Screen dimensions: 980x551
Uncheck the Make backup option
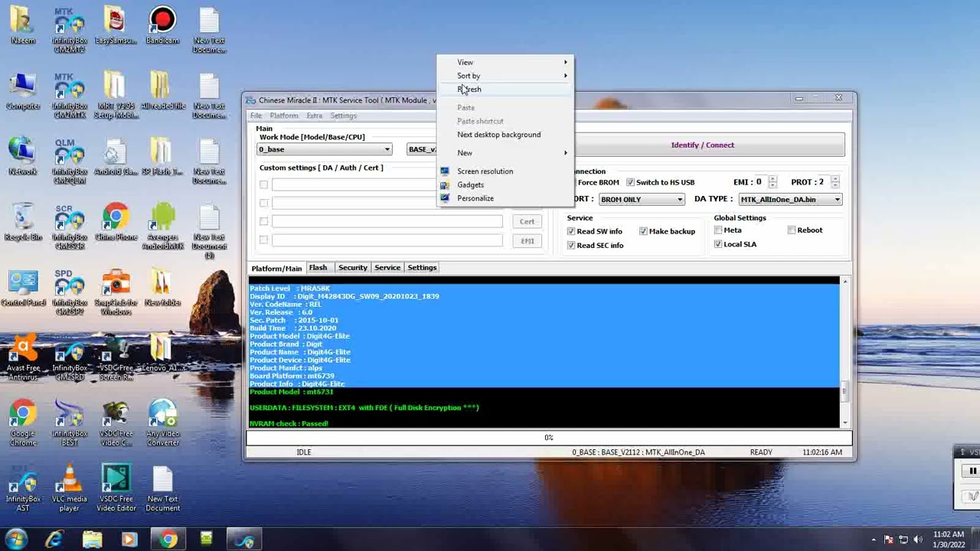(643, 231)
